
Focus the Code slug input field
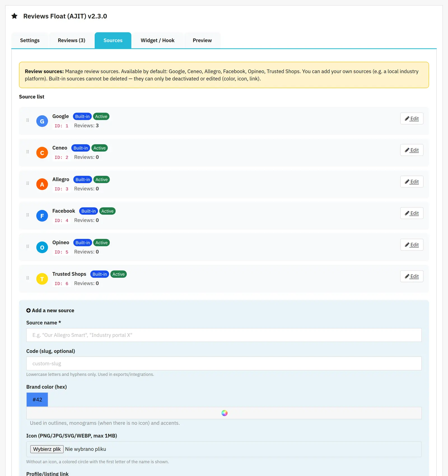(224, 363)
